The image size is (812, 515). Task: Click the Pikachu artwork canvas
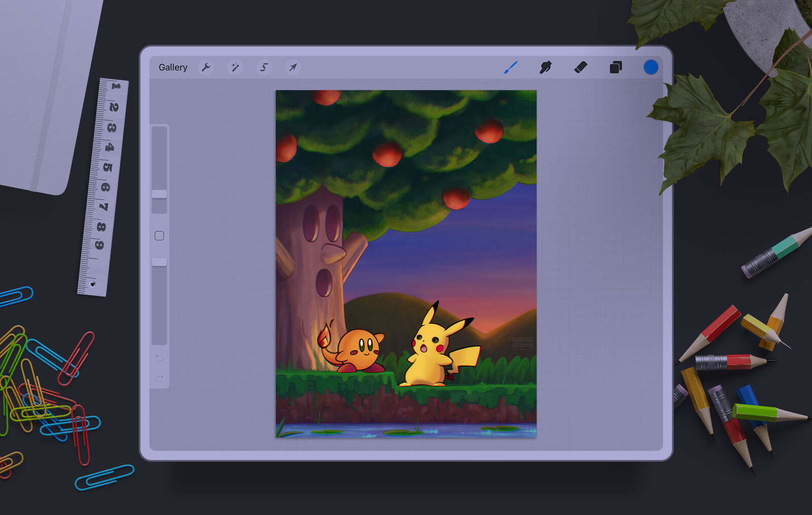point(406,264)
